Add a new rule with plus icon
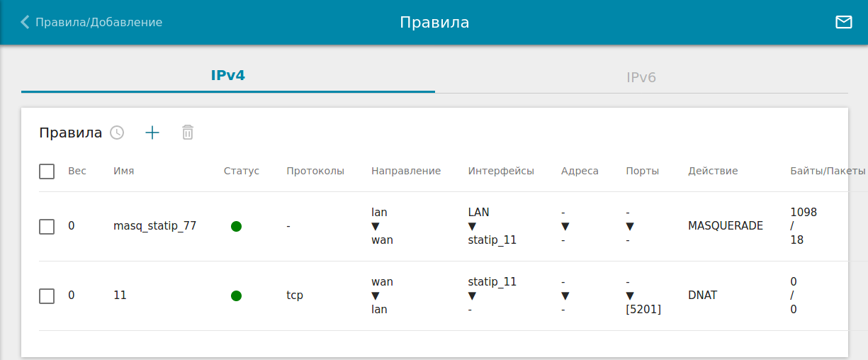This screenshot has height=360, width=868. (x=152, y=133)
